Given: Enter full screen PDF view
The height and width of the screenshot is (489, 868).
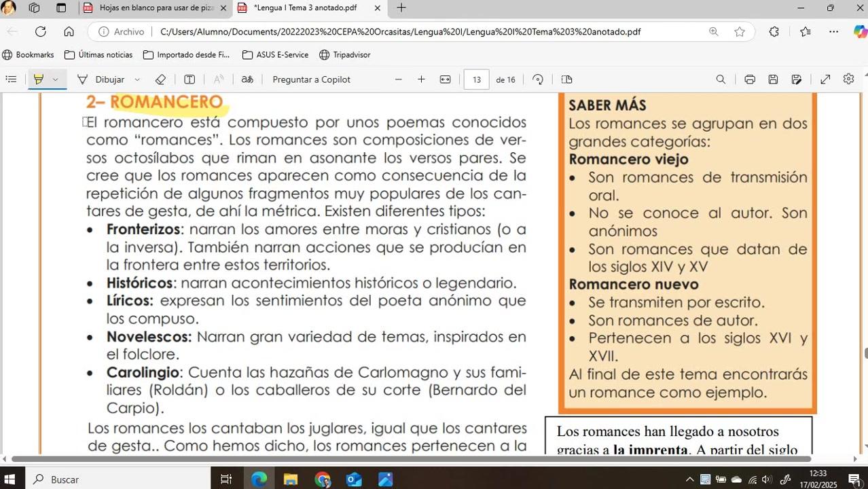Looking at the screenshot, I should click(825, 79).
